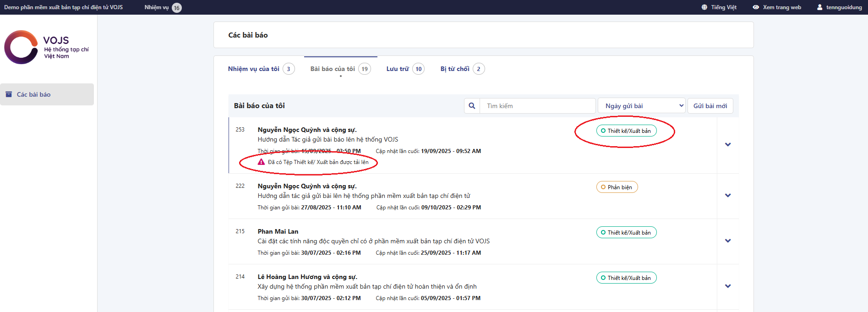Viewport: 868px width, 312px height.
Task: Open the Ngày gửi bài sort dropdown
Action: pos(641,106)
